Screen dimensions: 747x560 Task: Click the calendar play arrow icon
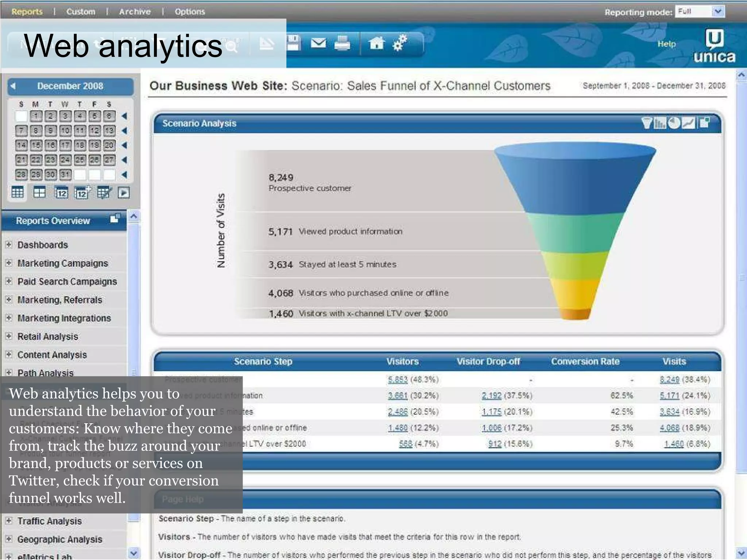pos(124,192)
